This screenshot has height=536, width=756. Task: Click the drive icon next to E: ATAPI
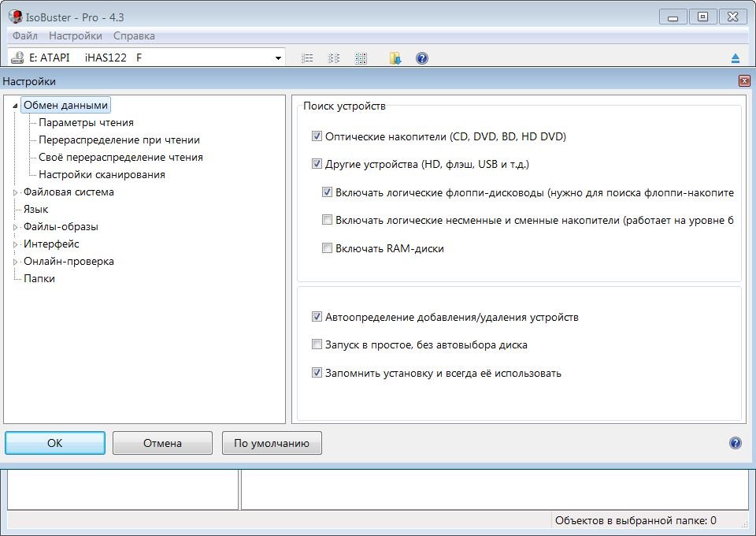[17, 58]
